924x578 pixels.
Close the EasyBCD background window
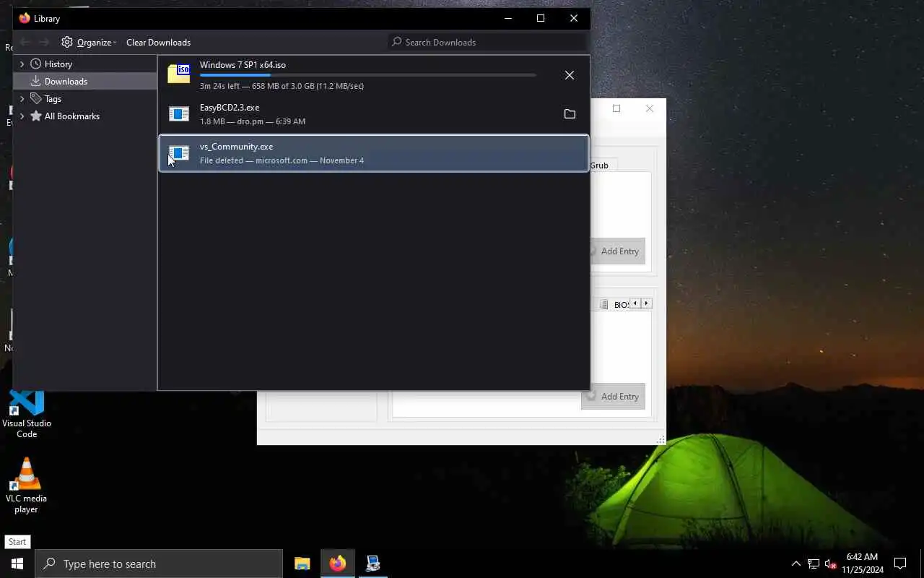tap(650, 108)
